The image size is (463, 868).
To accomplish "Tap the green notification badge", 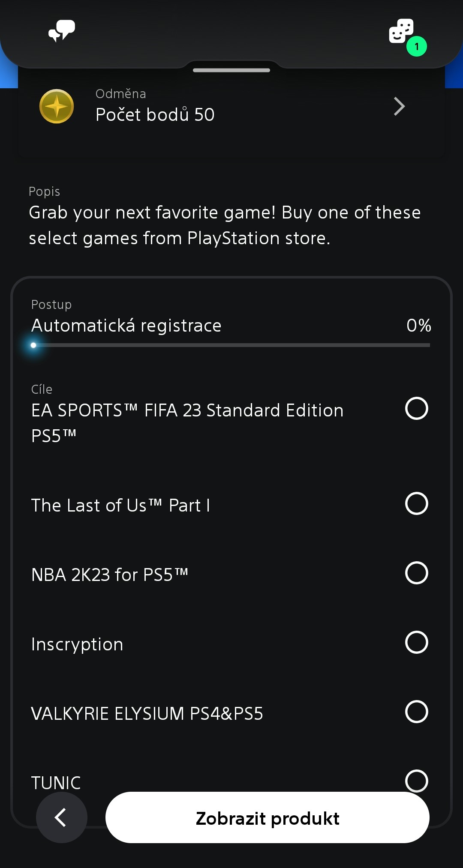I will click(x=417, y=47).
